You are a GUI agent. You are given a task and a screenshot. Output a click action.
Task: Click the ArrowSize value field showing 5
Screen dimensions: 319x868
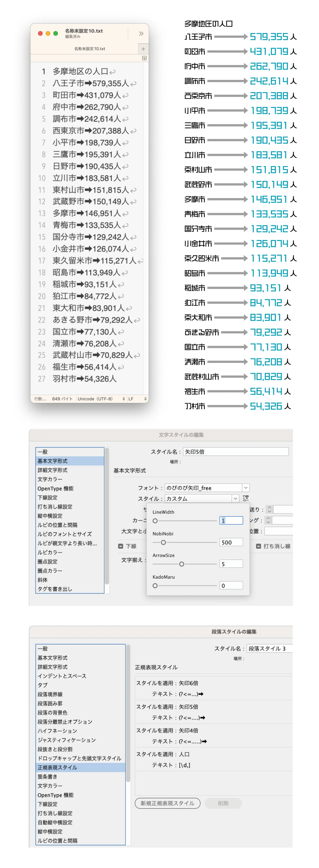231,564
